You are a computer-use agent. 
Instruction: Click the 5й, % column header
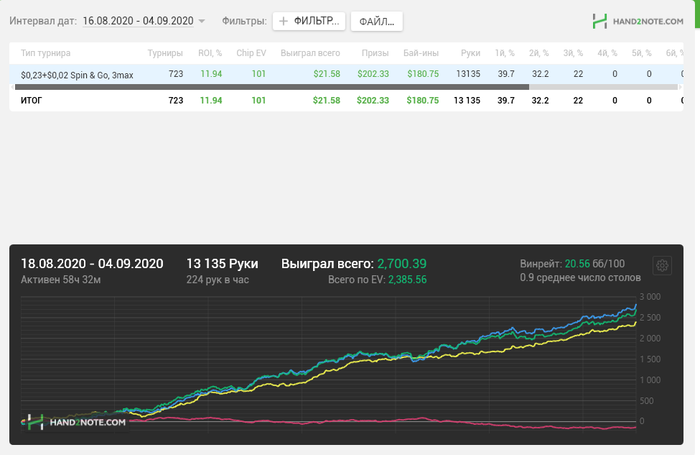pyautogui.click(x=641, y=53)
